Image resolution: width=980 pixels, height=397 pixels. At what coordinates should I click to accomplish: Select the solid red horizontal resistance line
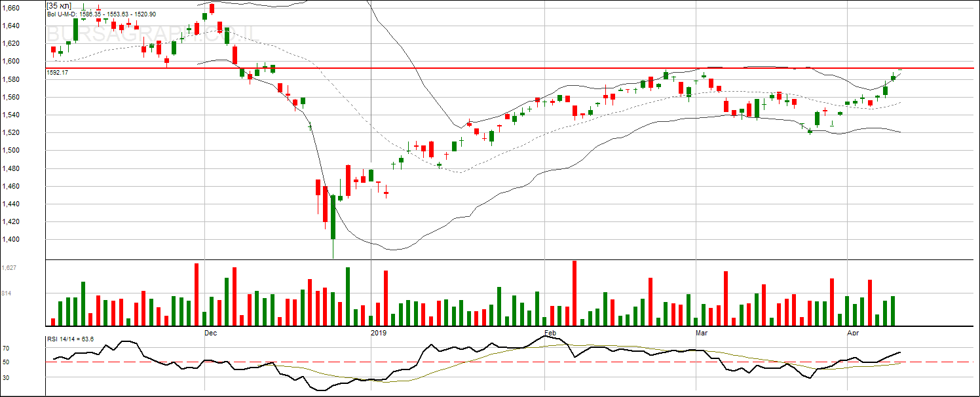(x=510, y=67)
